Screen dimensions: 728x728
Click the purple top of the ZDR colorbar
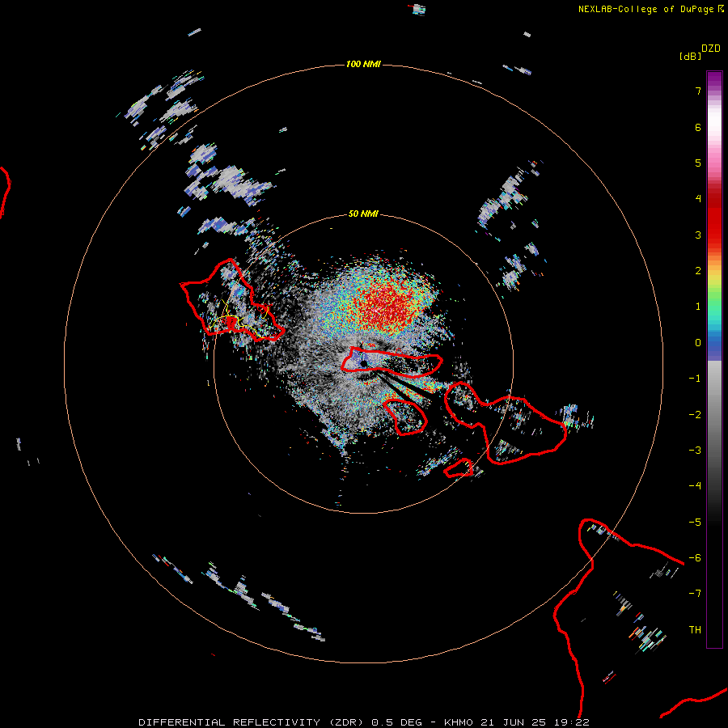click(714, 80)
